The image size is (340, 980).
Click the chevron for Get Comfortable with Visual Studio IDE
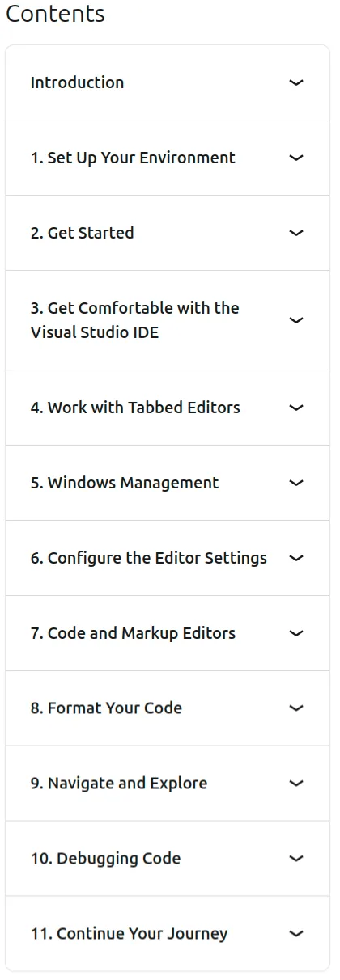click(296, 320)
